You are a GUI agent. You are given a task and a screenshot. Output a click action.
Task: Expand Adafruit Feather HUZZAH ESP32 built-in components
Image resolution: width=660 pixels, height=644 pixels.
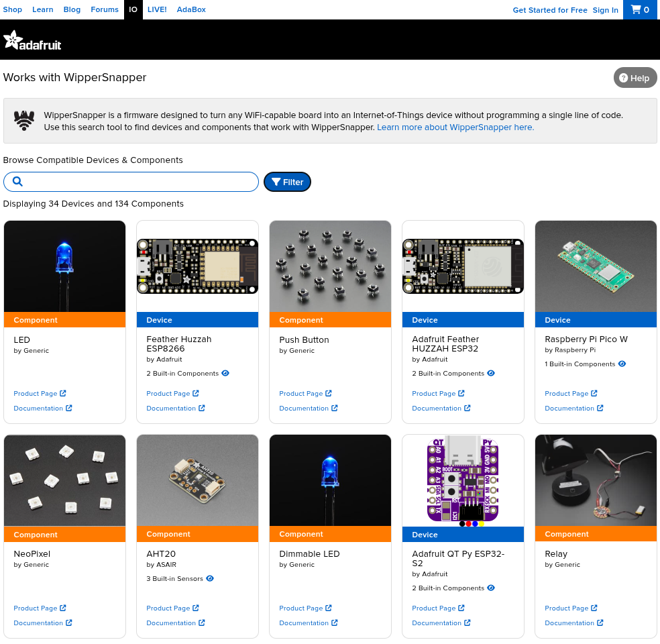[x=491, y=374]
